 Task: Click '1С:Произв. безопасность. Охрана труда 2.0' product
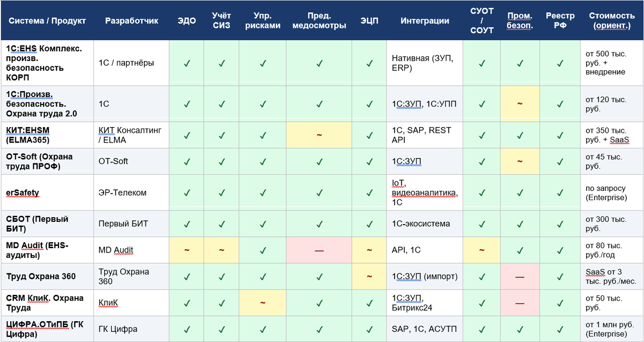[x=47, y=104]
